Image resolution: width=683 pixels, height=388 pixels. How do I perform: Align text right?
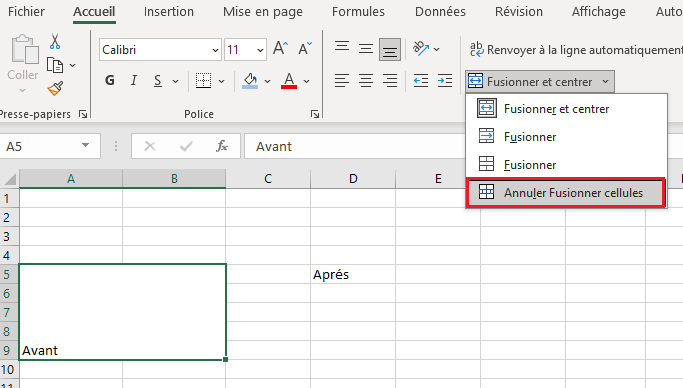(390, 81)
